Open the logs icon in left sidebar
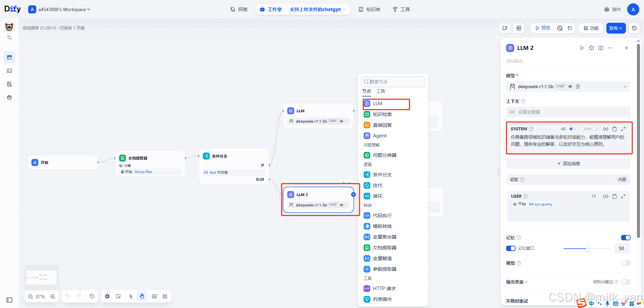This screenshot has height=308, width=644. pyautogui.click(x=9, y=84)
